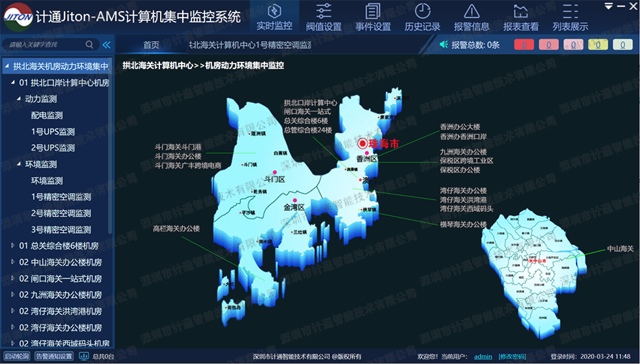Open 报警信息 alarm information
Screen dimensions: 640x364
tap(472, 17)
